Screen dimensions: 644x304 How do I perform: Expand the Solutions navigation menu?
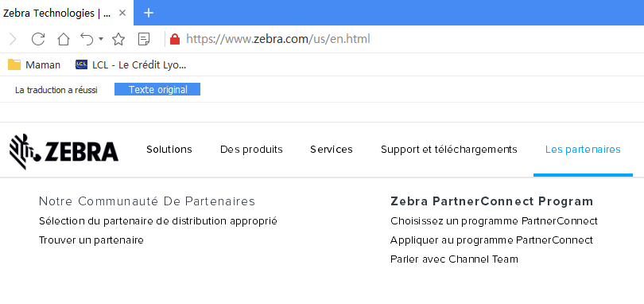169,150
